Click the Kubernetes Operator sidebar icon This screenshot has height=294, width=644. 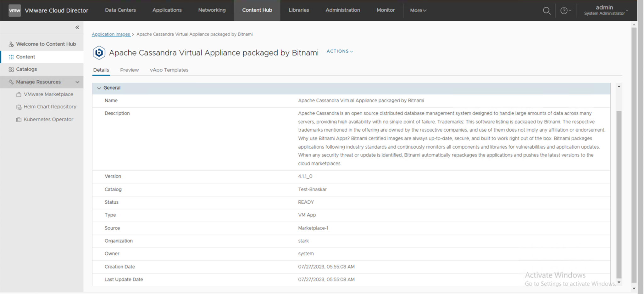(x=19, y=119)
